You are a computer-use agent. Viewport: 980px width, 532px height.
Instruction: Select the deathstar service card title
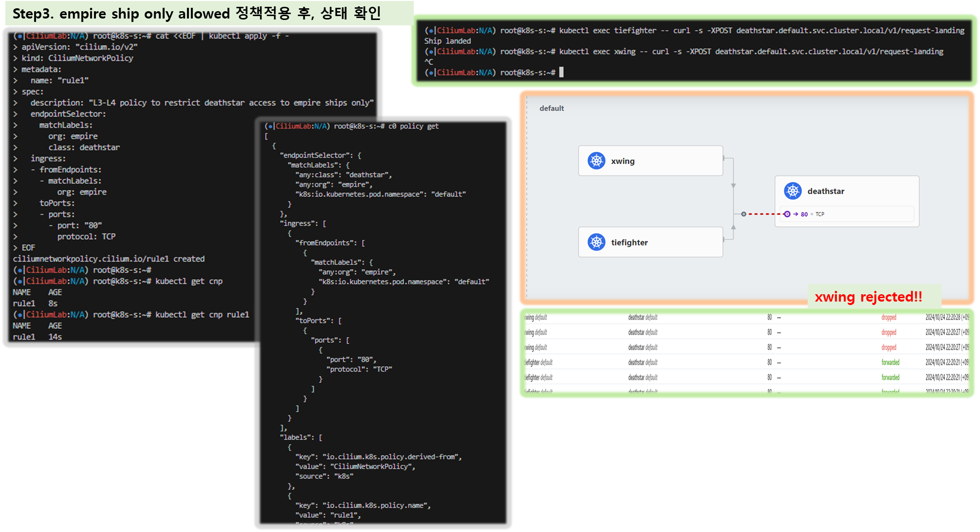click(x=826, y=191)
